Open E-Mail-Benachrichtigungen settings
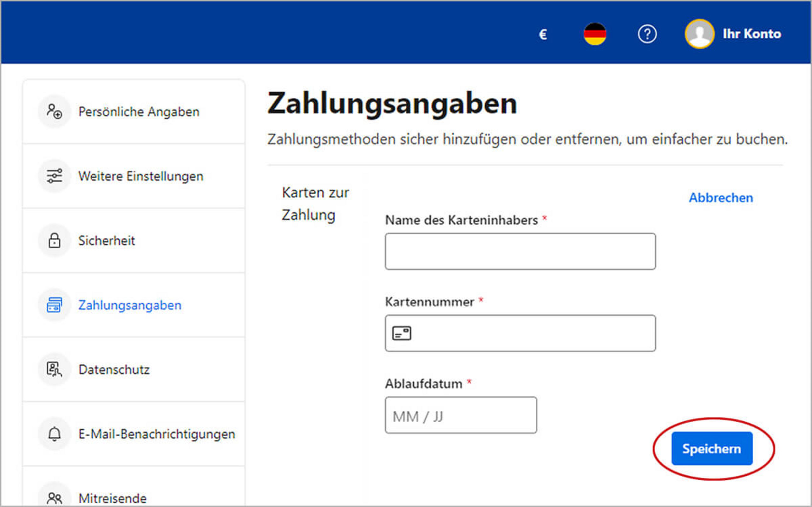812x507 pixels. [x=156, y=434]
